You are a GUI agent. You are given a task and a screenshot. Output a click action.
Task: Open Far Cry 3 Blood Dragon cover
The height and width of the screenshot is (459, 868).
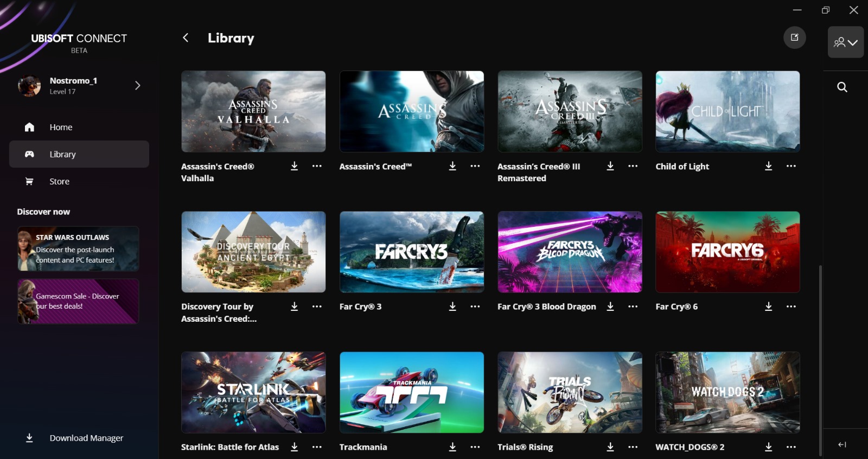pyautogui.click(x=570, y=252)
